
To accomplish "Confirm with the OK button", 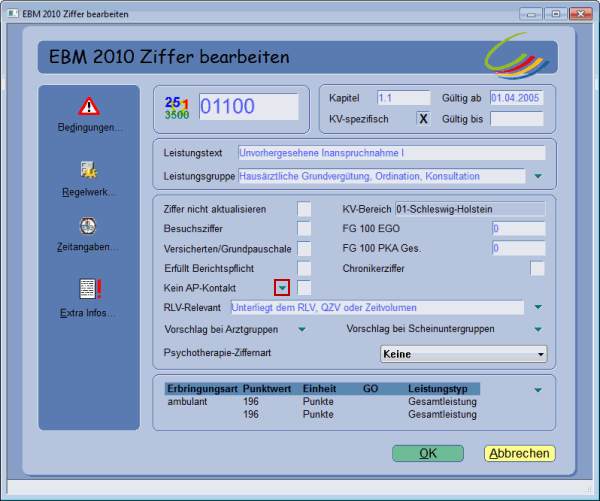I will (x=428, y=453).
